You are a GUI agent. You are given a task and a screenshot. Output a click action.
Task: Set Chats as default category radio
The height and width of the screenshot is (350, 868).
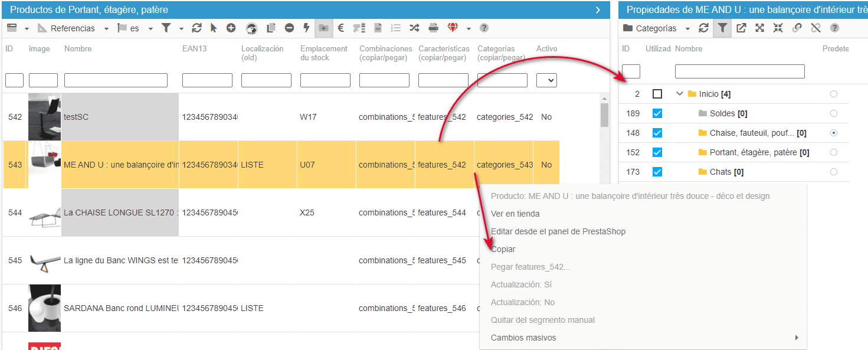[833, 172]
